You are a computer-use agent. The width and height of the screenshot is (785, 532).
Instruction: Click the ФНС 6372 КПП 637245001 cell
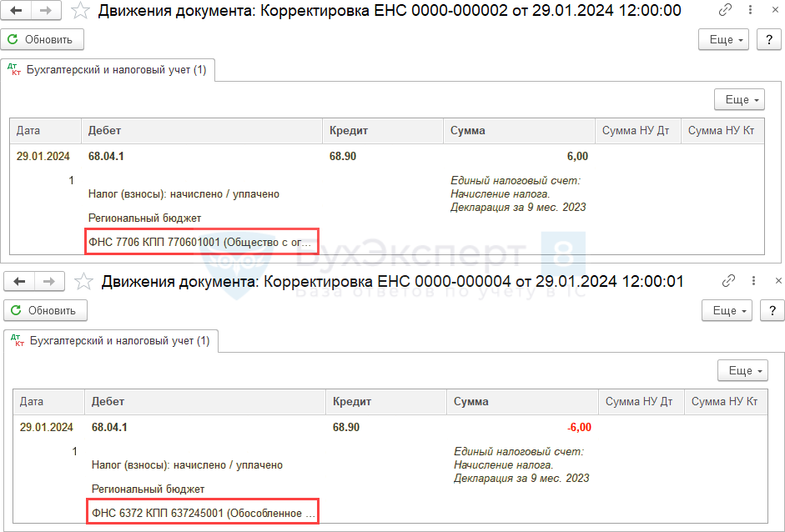(x=204, y=513)
